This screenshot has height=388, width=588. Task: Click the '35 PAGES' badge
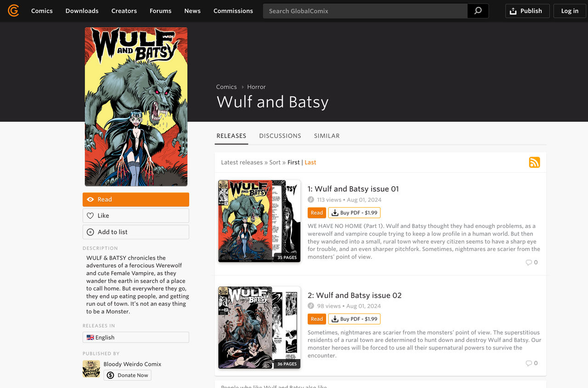pyautogui.click(x=287, y=257)
